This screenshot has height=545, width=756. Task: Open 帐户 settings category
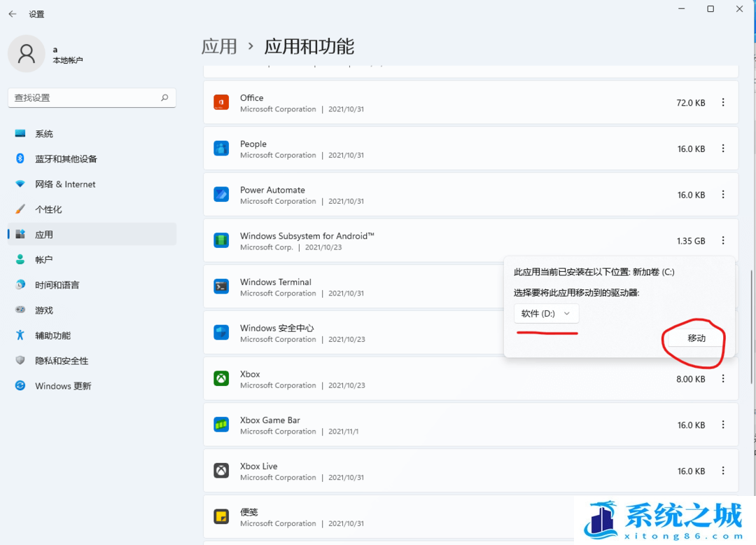tap(92, 259)
